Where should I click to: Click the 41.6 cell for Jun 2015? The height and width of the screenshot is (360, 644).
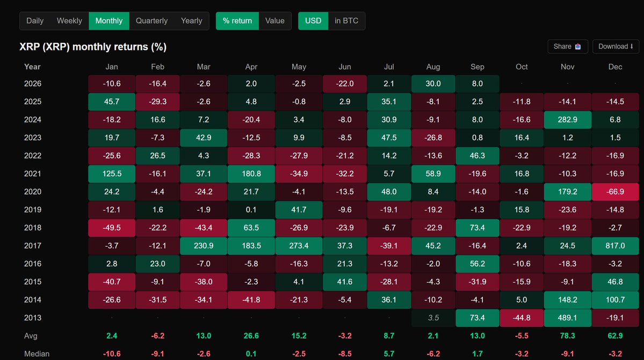(x=345, y=282)
